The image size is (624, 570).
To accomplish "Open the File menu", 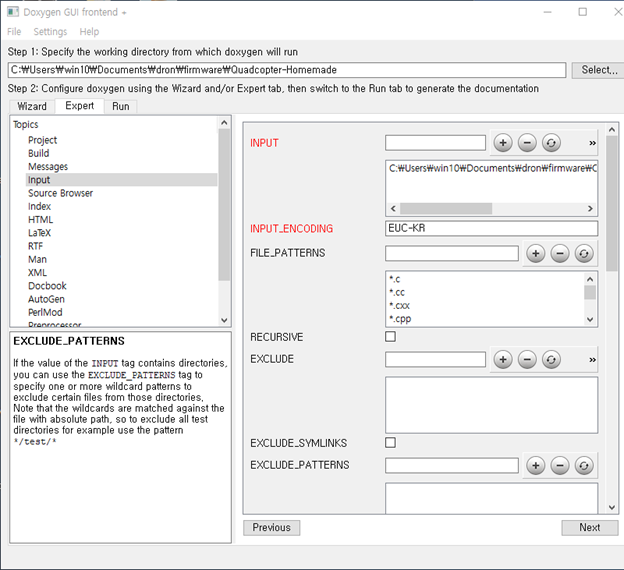I will pyautogui.click(x=14, y=31).
